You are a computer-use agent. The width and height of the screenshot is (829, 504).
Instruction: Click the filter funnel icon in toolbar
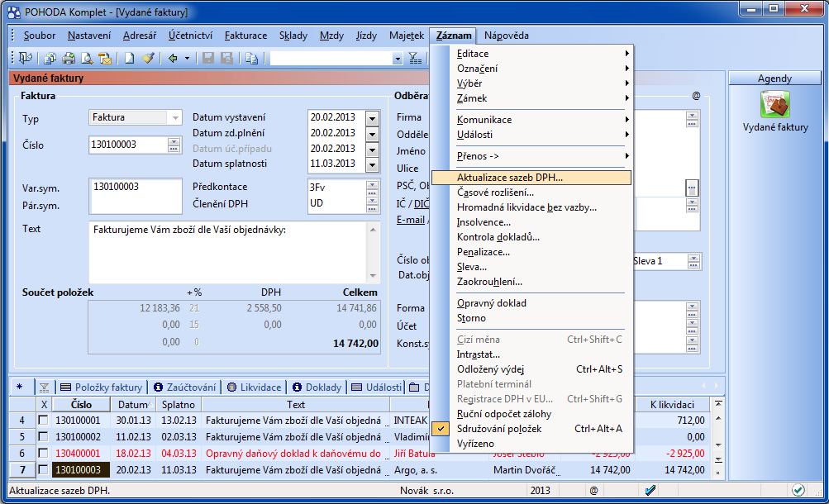tap(415, 58)
